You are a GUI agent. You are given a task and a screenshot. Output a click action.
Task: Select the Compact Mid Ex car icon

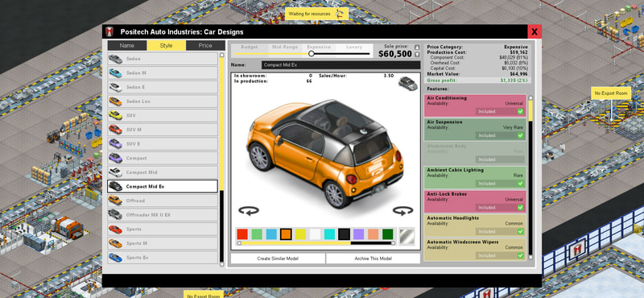coord(115,187)
